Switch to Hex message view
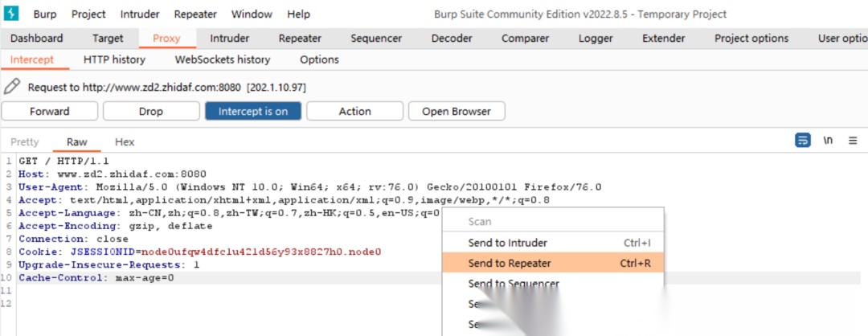Screen dimensions: 868x336 125,141
